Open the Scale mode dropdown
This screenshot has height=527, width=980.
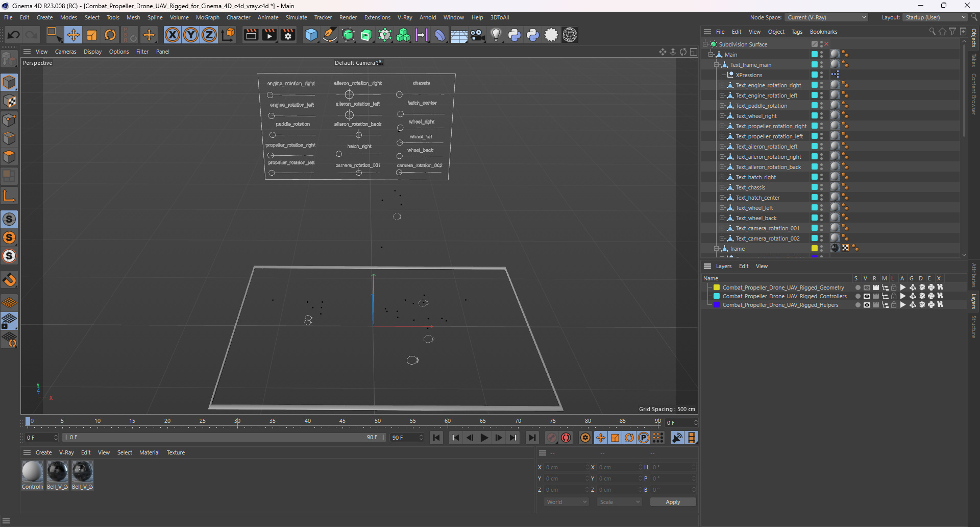pos(619,502)
